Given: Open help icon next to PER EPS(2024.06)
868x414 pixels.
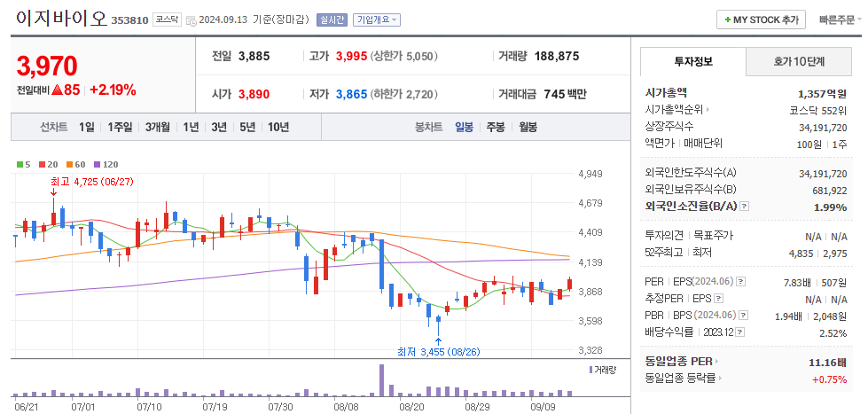Looking at the screenshot, I should tap(740, 282).
